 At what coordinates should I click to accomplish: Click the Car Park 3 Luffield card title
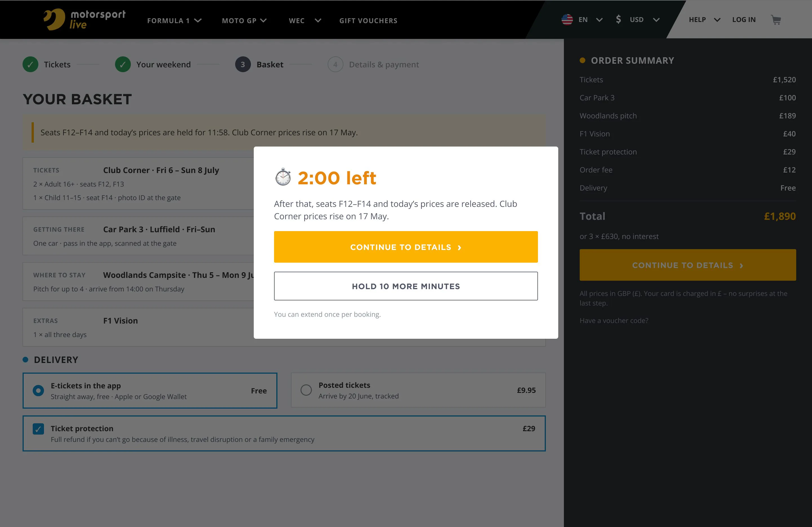pos(159,230)
